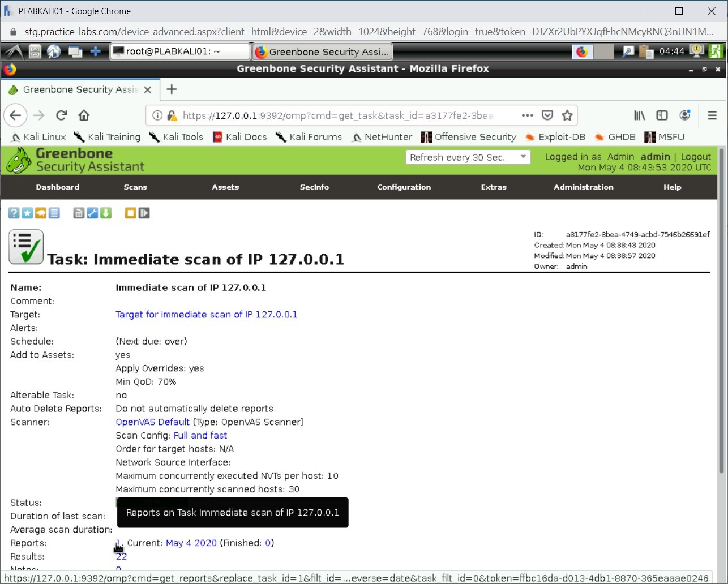Click the Logout link
The width and height of the screenshot is (728, 584).
pyautogui.click(x=696, y=157)
